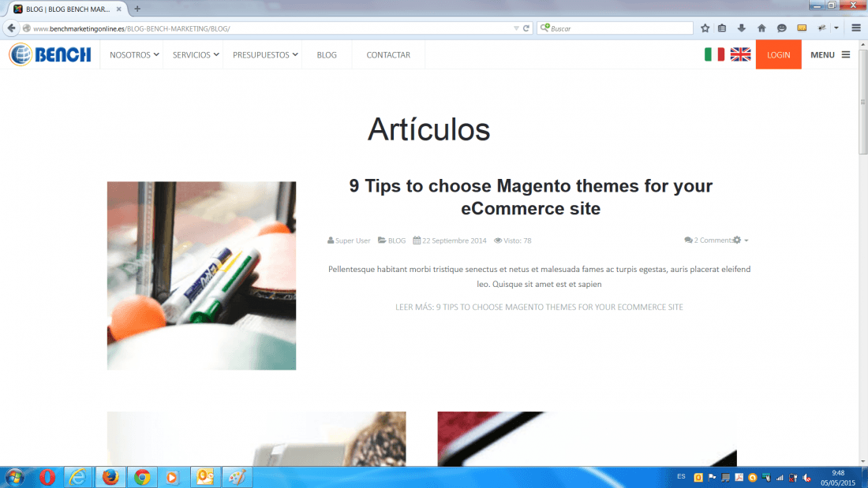Click the muted volume tray icon

tap(807, 478)
